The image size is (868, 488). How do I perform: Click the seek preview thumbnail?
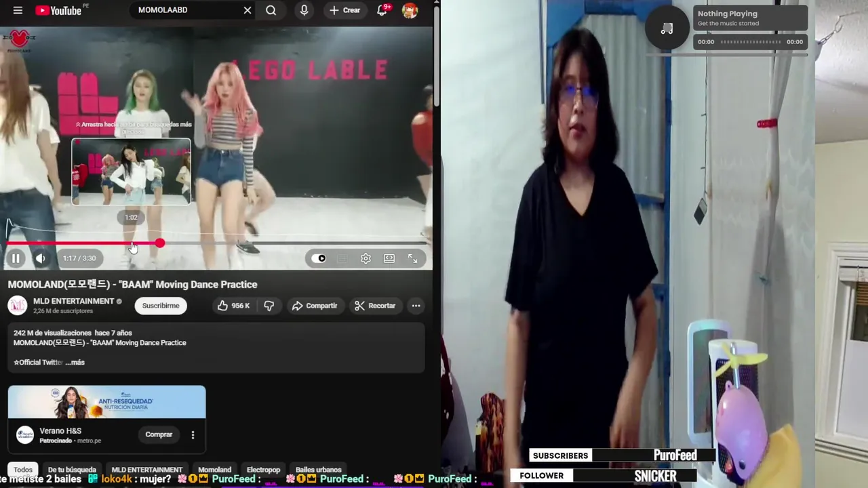(x=131, y=171)
